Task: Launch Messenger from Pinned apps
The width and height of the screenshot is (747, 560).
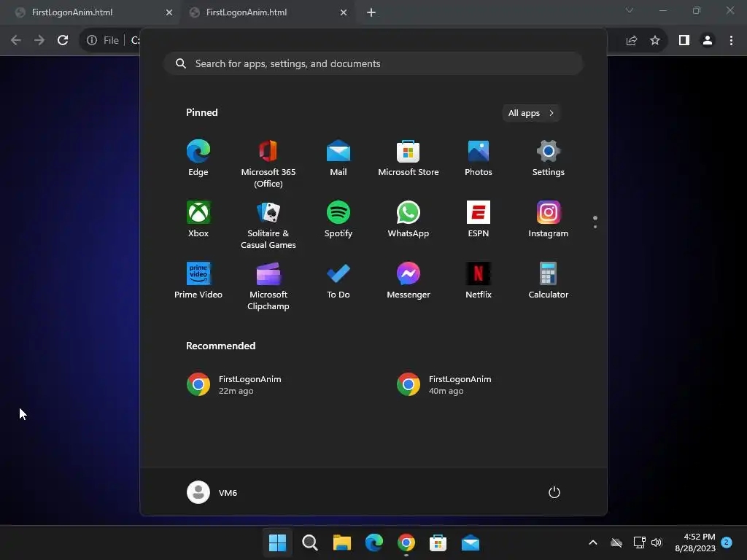Action: pos(409,281)
